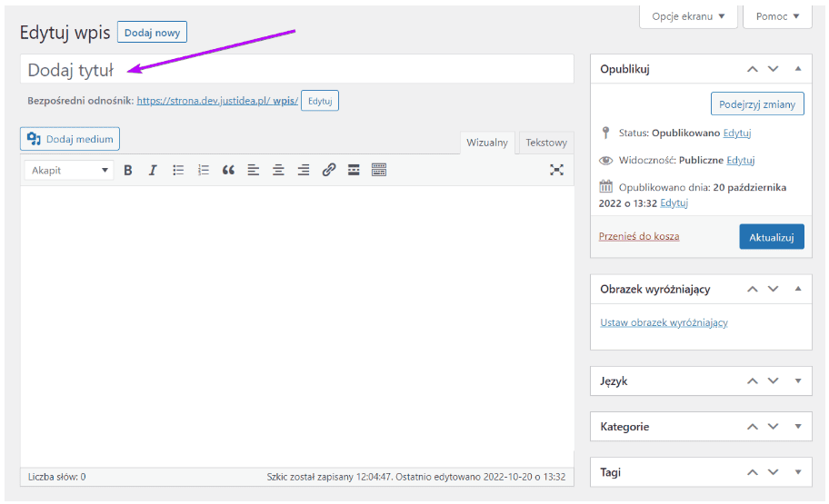Open the post permalink URL

[217, 101]
